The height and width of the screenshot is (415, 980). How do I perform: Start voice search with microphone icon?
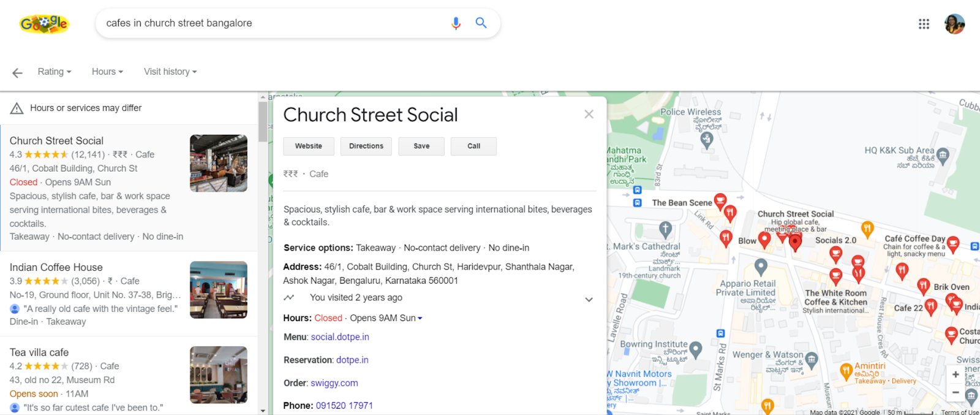click(456, 23)
